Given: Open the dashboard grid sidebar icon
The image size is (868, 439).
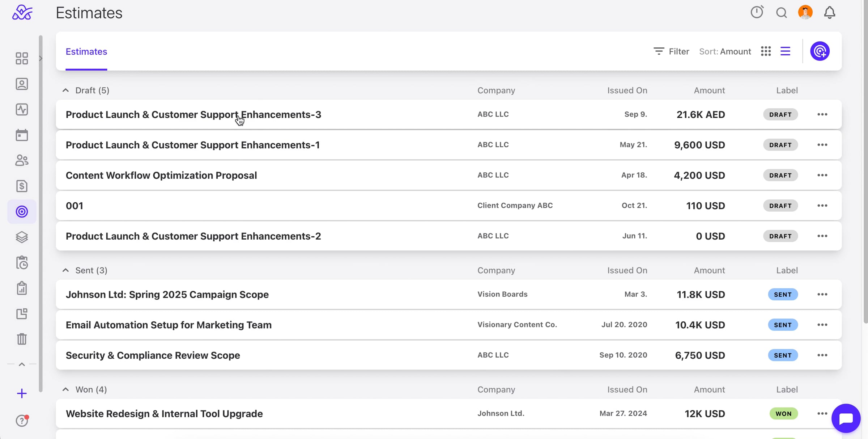Looking at the screenshot, I should [22, 58].
